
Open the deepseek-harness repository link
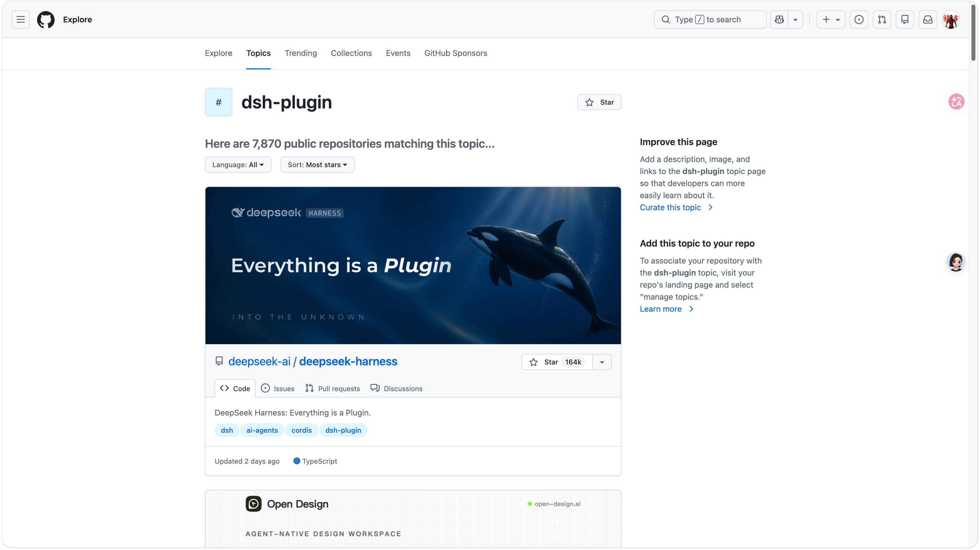348,361
